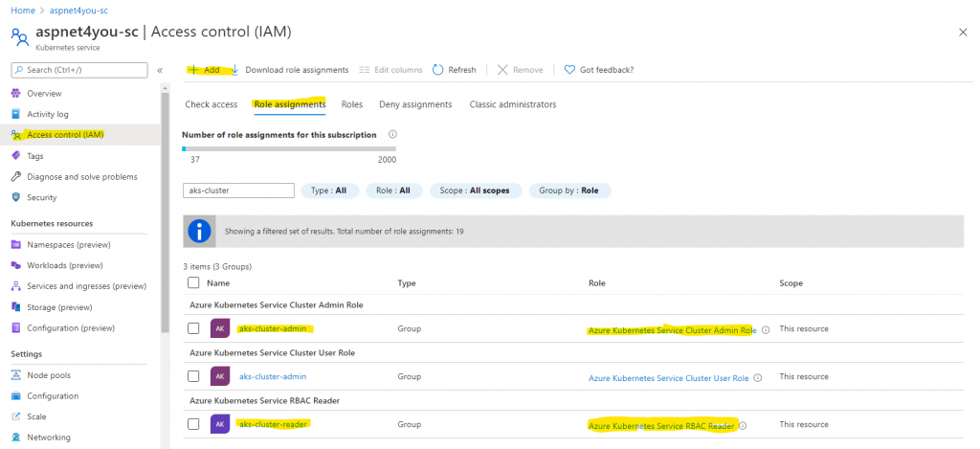Open the Group by : Role filter
The height and width of the screenshot is (449, 980).
[x=570, y=191]
